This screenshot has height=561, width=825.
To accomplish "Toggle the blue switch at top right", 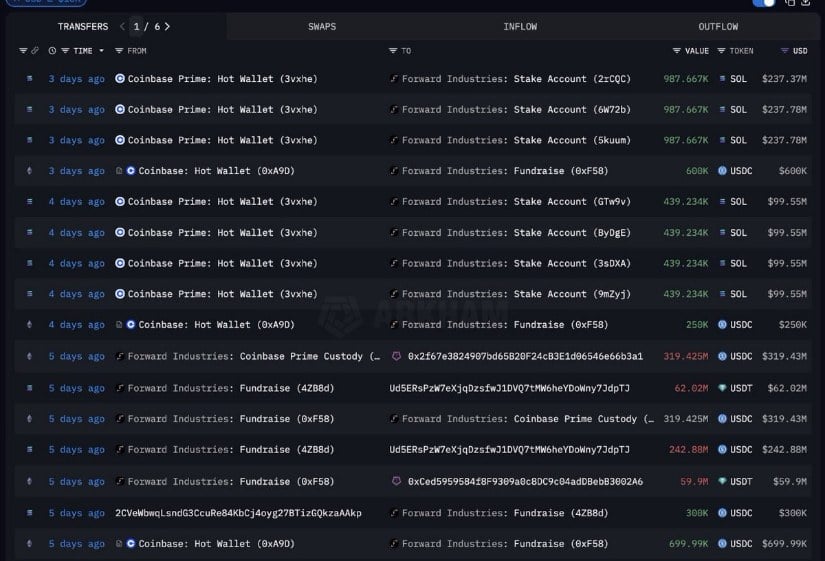I will [x=764, y=3].
